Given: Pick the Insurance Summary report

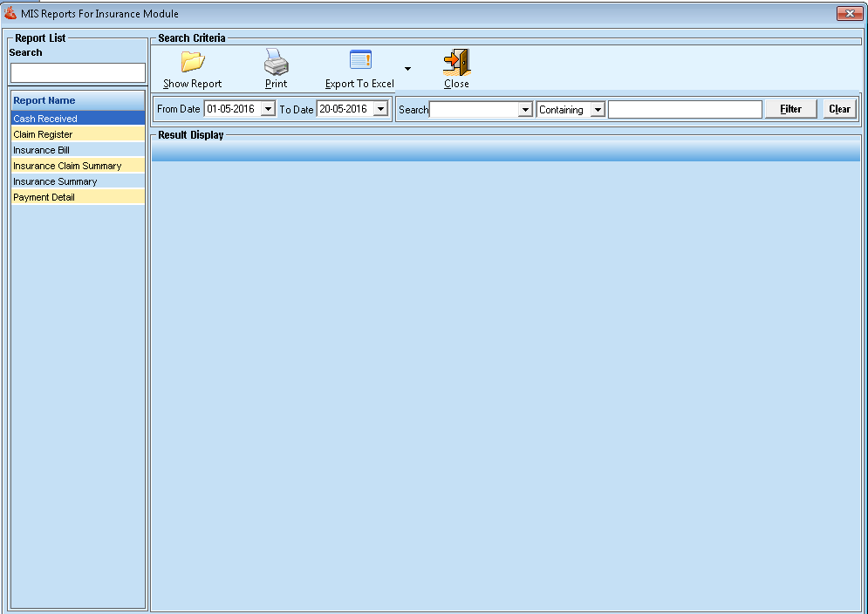Looking at the screenshot, I should pos(77,181).
